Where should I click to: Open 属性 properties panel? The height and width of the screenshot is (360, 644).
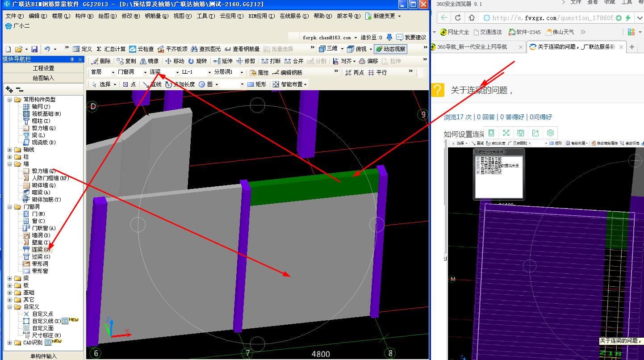click(259, 72)
